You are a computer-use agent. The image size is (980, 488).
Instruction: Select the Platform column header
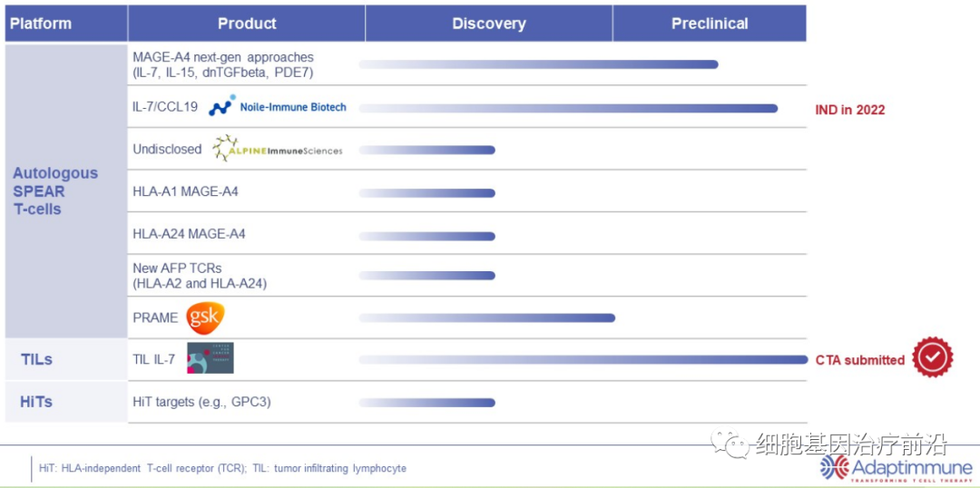(41, 24)
